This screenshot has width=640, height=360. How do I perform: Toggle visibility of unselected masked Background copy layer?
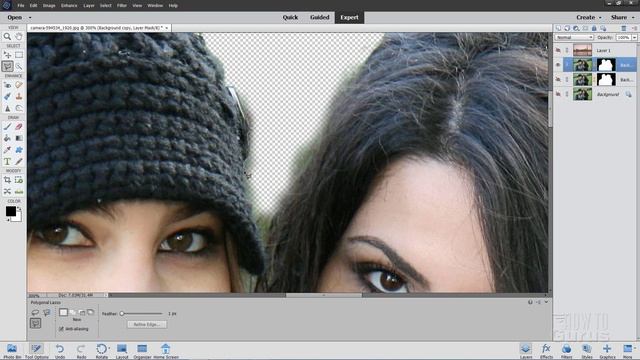pos(558,79)
